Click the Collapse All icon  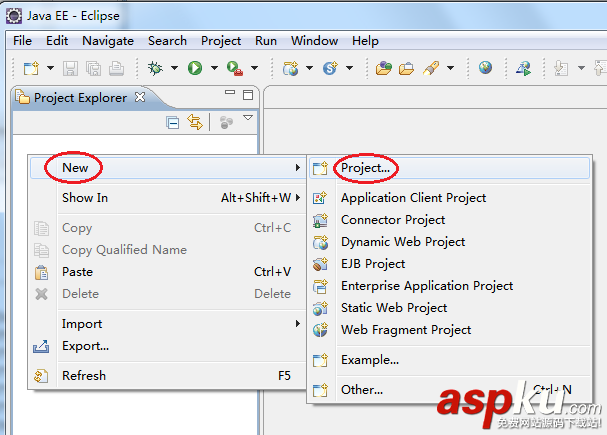[x=172, y=123]
